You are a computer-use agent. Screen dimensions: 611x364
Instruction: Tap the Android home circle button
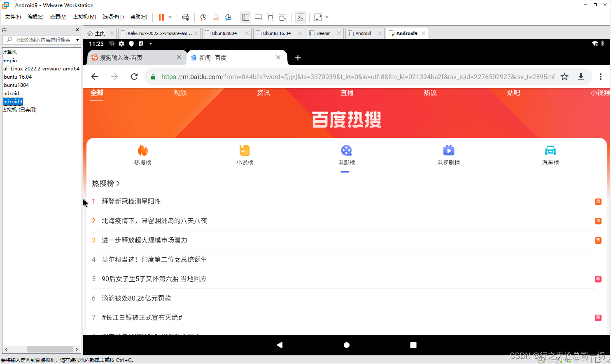pyautogui.click(x=347, y=345)
